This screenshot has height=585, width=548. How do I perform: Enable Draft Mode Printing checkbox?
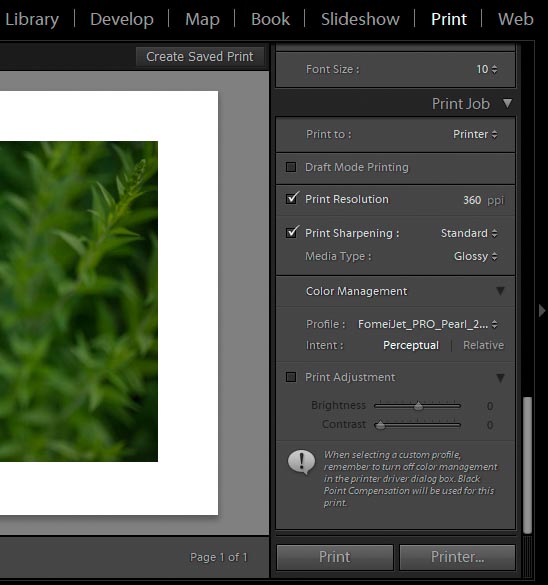(x=291, y=167)
